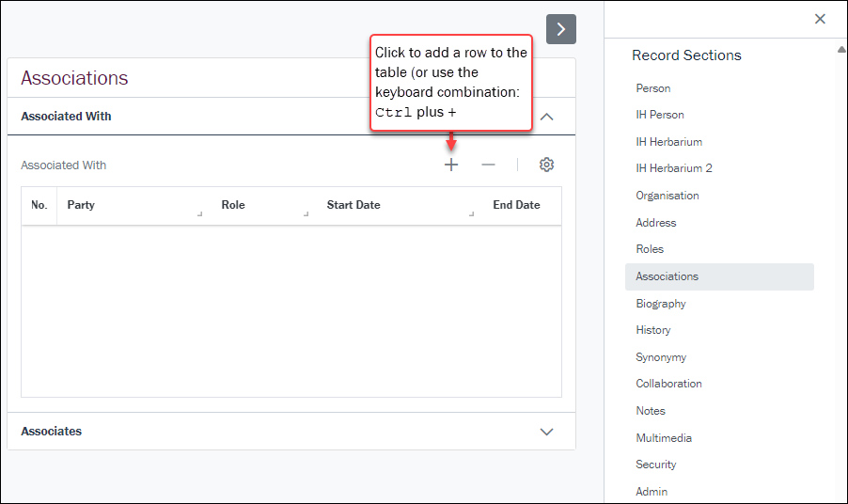Open the Synonymy record section
848x504 pixels.
pyautogui.click(x=661, y=357)
